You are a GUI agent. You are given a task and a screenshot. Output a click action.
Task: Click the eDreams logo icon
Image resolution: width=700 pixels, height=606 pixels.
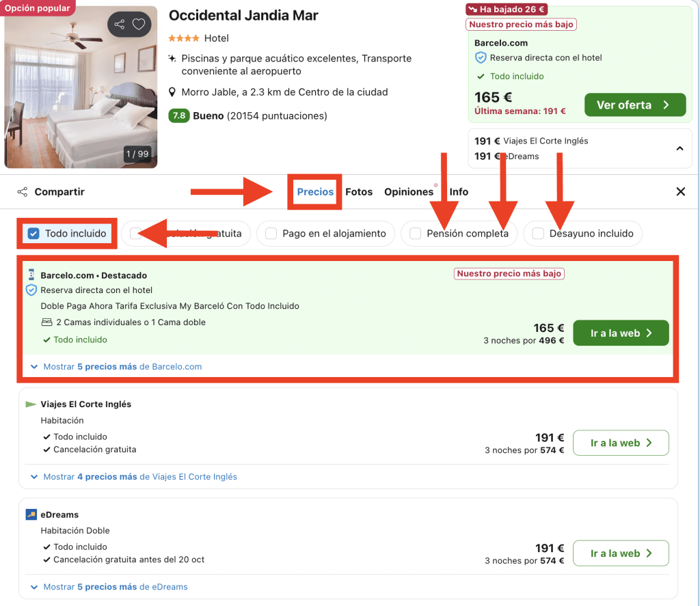click(31, 514)
